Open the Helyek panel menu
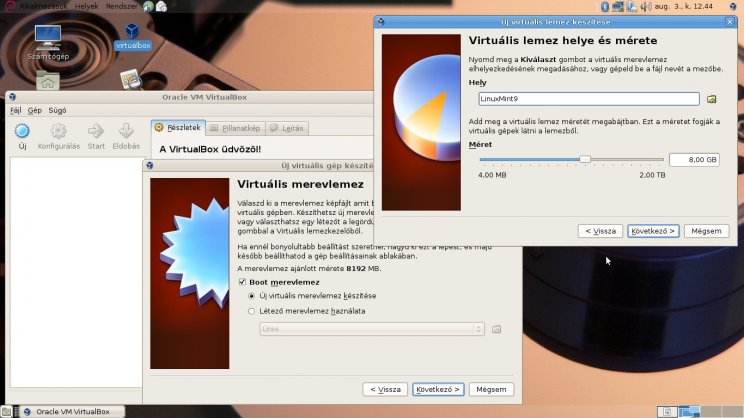The width and height of the screenshot is (744, 418). (86, 6)
